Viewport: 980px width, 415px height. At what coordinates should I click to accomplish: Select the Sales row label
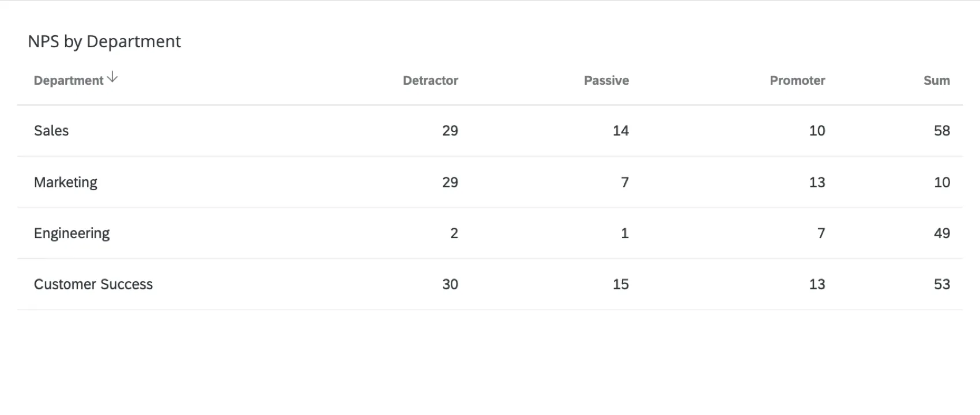click(x=51, y=131)
